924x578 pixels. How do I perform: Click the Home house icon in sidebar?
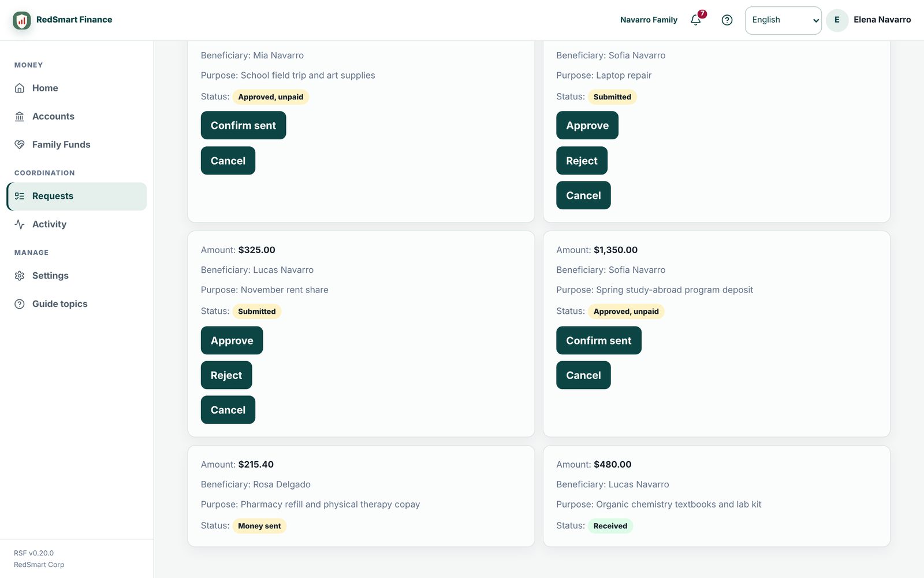(20, 88)
